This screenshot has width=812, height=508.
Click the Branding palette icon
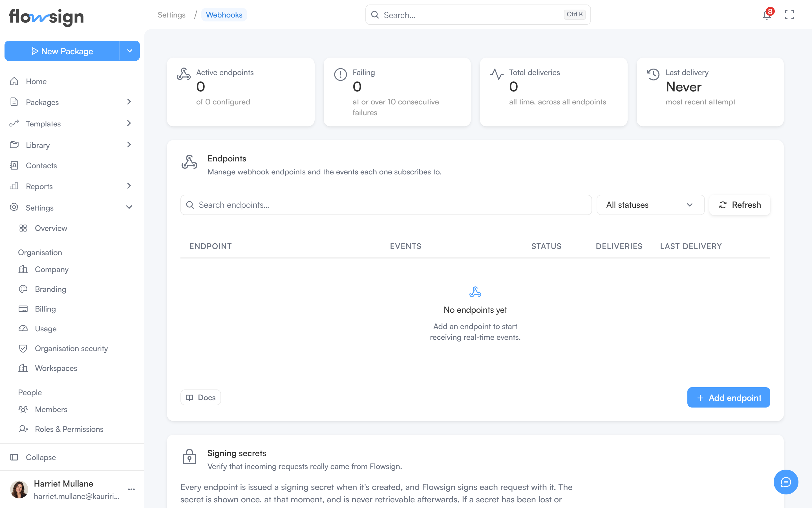(x=23, y=289)
